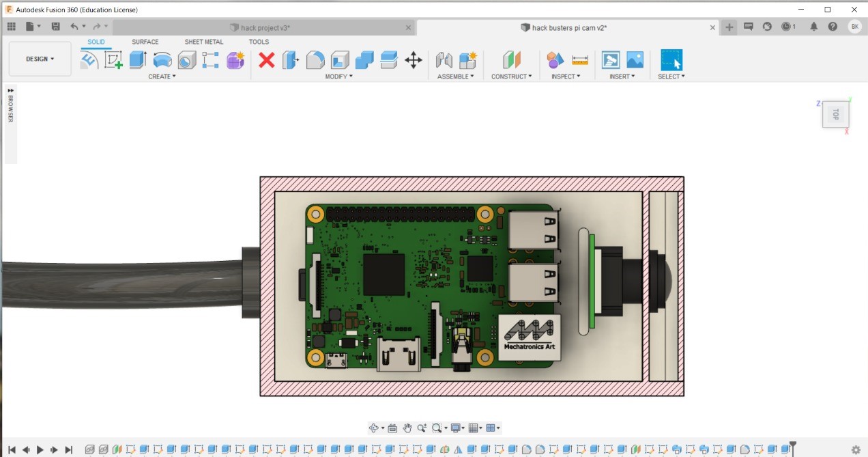Viewport: 868px width, 457px height.
Task: Select the Hole tool
Action: 187,60
